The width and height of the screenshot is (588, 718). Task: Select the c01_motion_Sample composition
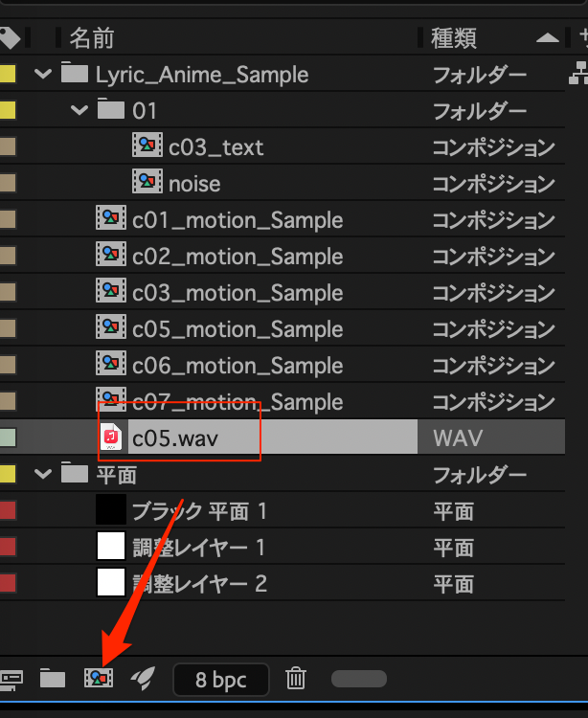(237, 220)
